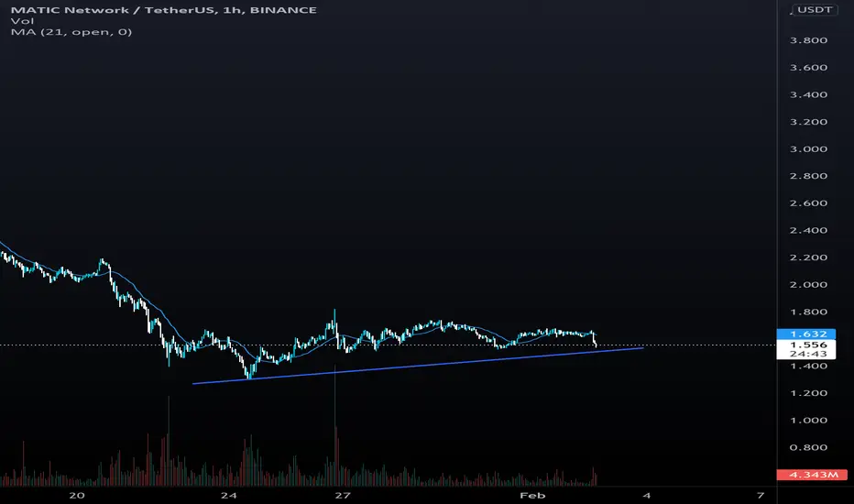The image size is (854, 504).
Task: Select the MA (21, open, 0) indicator label
Action: 71,31
